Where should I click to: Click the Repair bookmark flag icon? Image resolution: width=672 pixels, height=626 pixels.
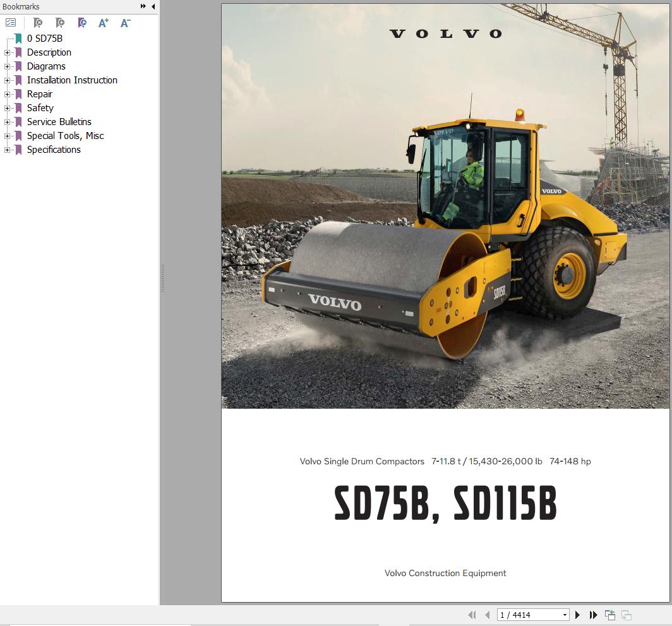(x=18, y=93)
